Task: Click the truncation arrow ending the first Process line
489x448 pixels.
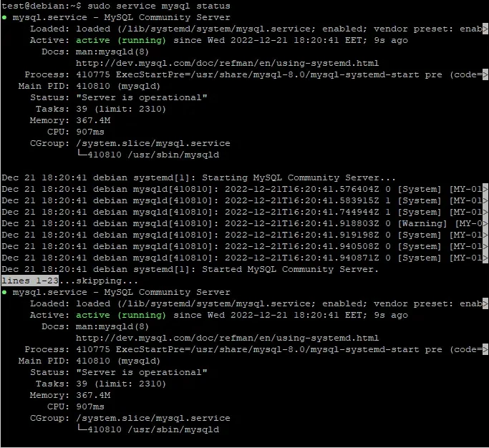Action: 485,74
